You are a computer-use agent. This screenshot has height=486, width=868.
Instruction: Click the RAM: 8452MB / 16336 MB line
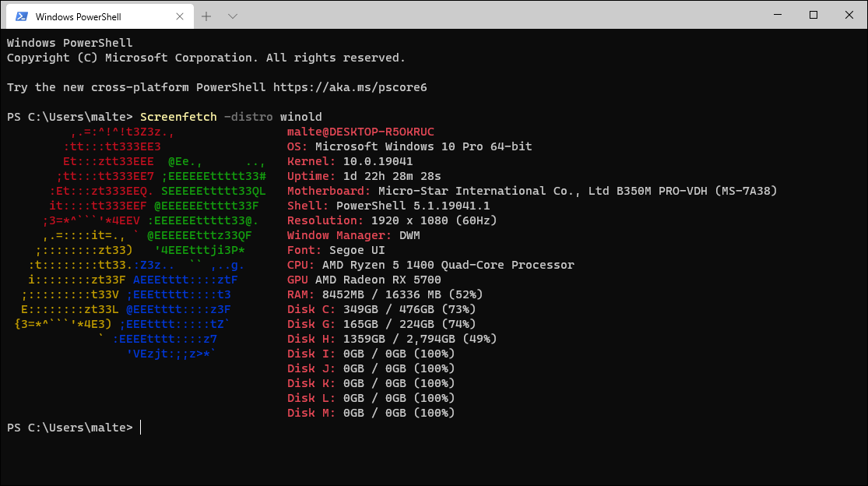pyautogui.click(x=385, y=294)
